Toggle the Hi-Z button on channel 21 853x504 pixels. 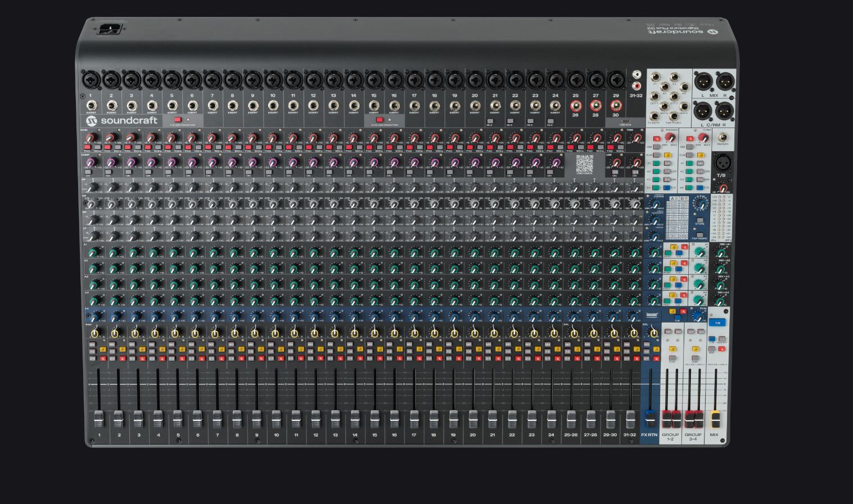490,121
